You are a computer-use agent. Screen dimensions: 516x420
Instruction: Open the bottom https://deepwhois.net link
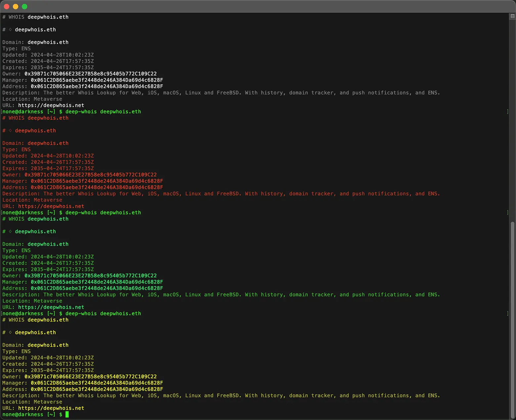coord(51,408)
